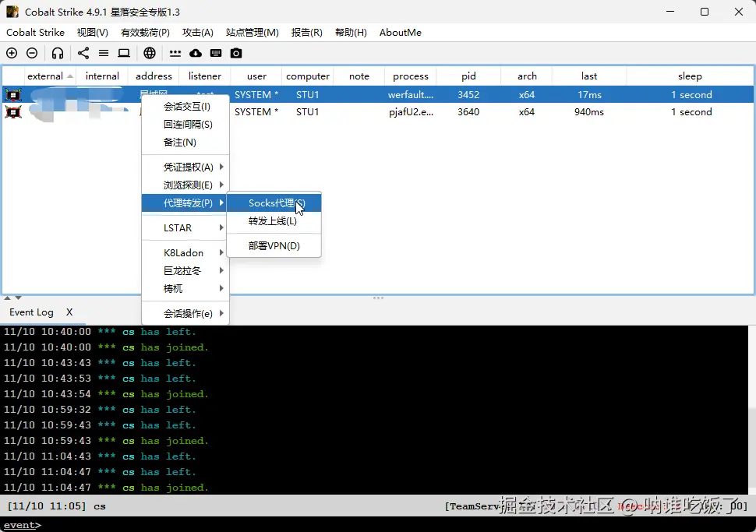Open downloads cloud toolbar icon
The width and height of the screenshot is (756, 532).
click(196, 53)
